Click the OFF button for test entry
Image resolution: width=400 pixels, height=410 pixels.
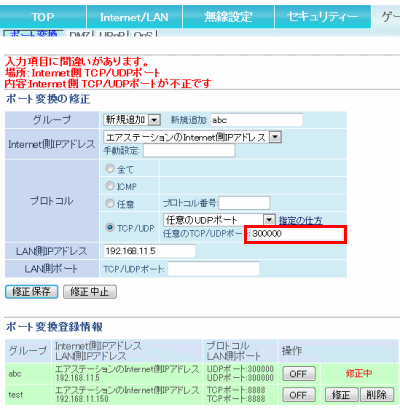tap(299, 395)
